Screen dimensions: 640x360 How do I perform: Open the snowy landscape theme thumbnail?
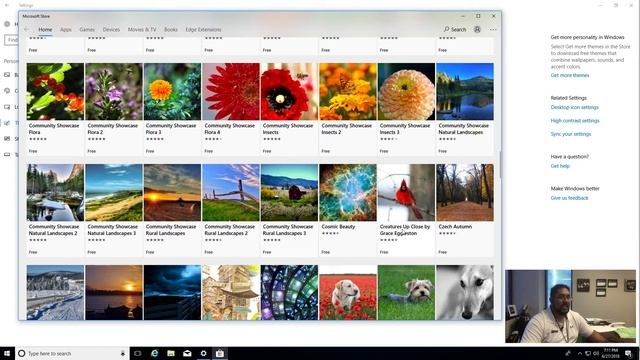pyautogui.click(x=55, y=292)
